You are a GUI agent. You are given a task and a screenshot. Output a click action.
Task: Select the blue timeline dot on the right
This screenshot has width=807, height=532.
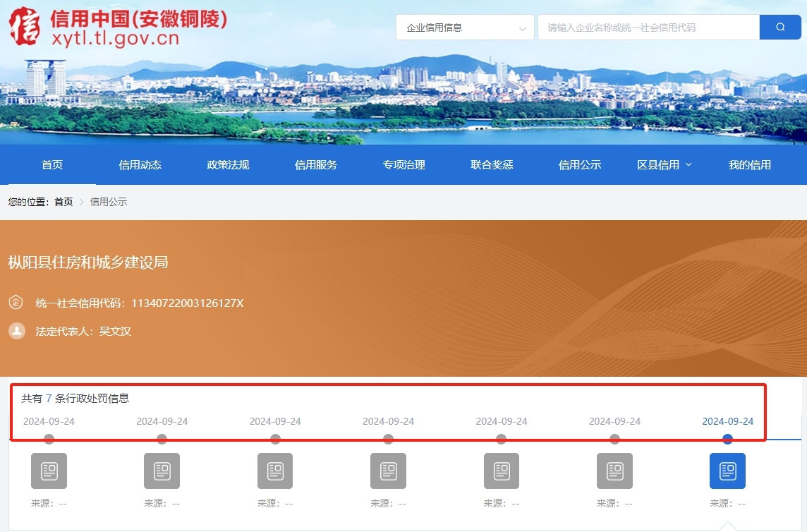point(727,438)
